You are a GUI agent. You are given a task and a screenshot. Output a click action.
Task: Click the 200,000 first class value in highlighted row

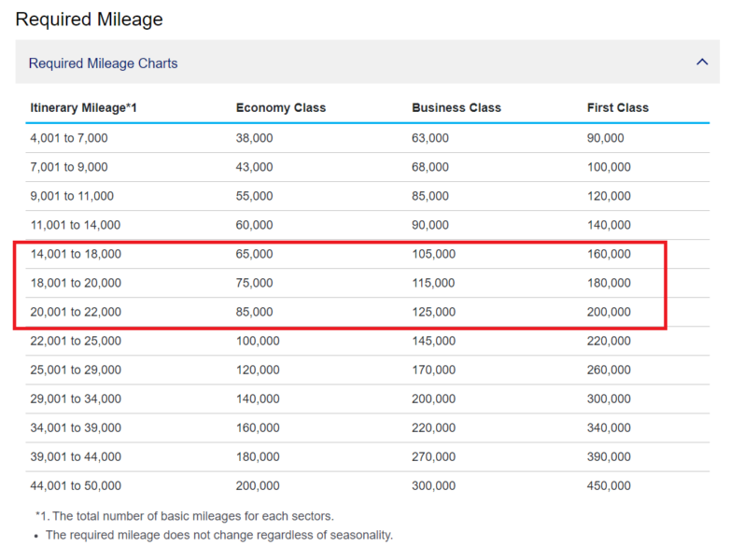pyautogui.click(x=609, y=312)
